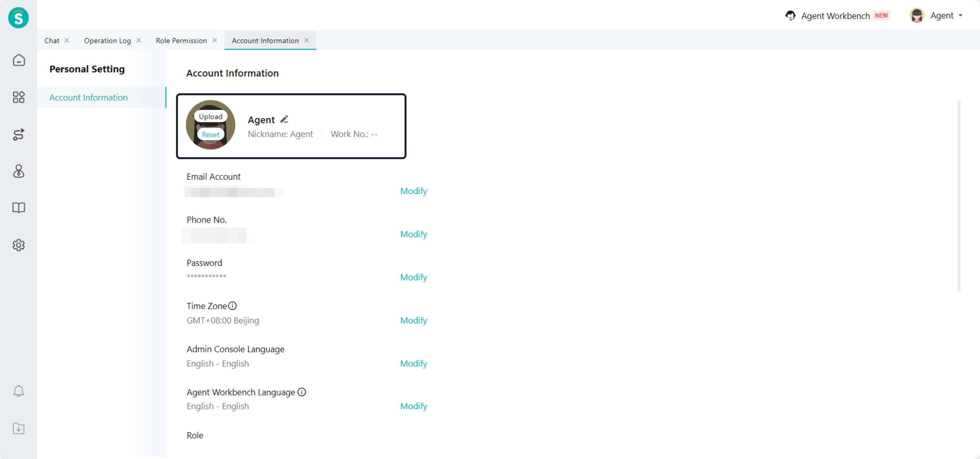Open the home icon in sidebar
This screenshot has height=459, width=980.
coord(18,60)
